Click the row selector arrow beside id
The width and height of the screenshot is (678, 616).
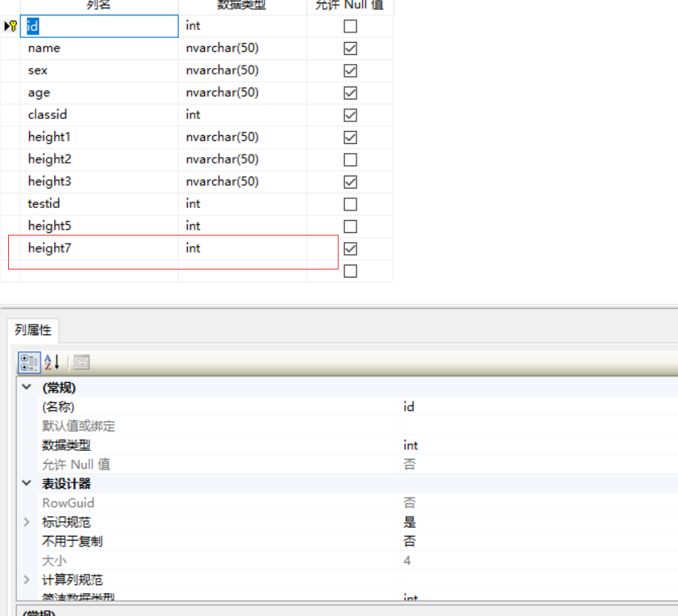[7, 26]
